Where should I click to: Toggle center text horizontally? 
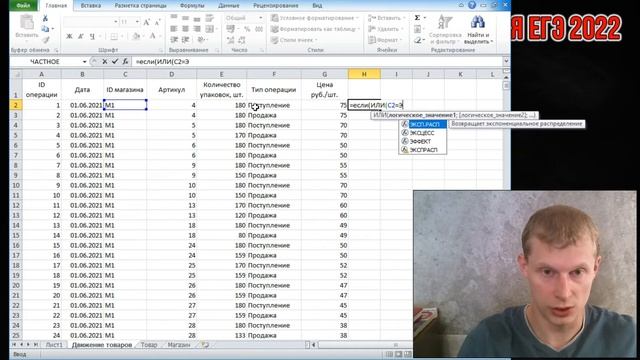[185, 29]
